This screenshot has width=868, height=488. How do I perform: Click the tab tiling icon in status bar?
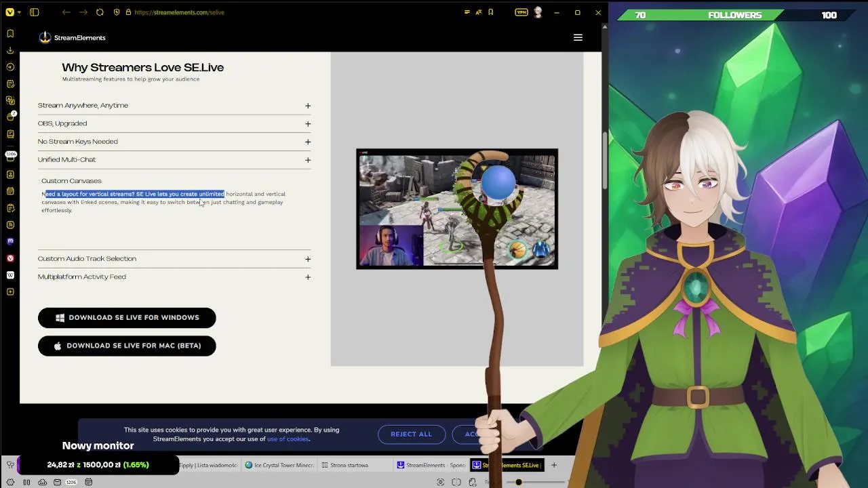456,483
